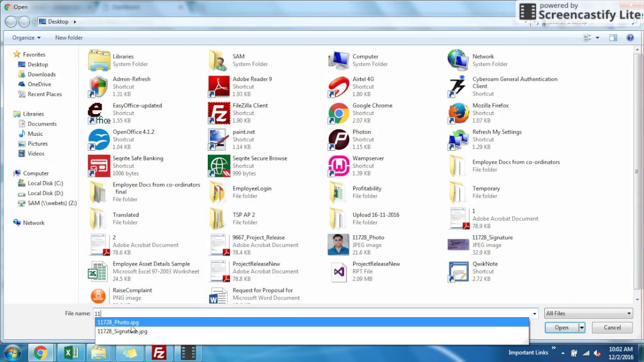Select the QwikNote shortcut icon

coord(458,271)
